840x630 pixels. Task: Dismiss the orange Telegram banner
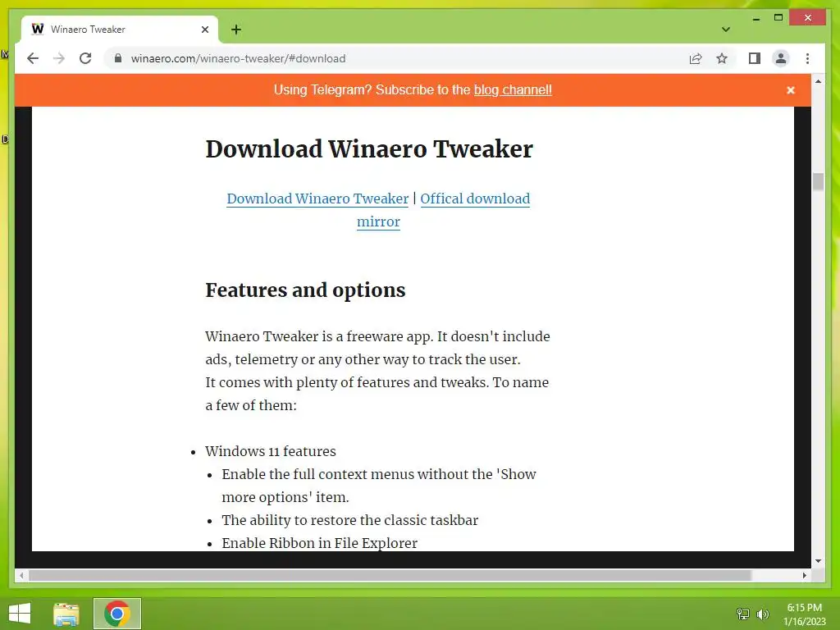click(790, 90)
